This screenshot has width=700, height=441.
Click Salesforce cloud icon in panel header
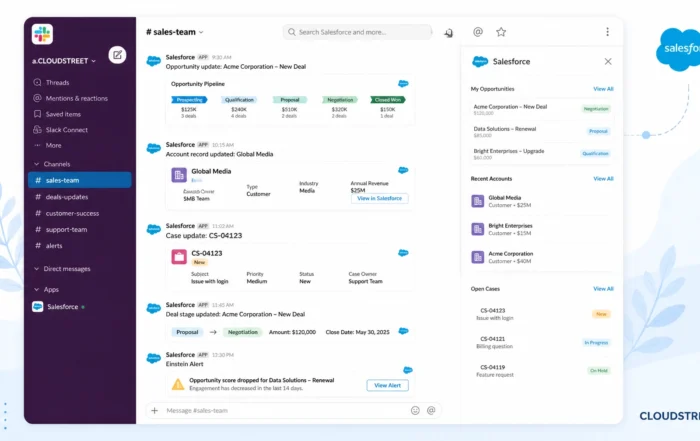click(480, 62)
